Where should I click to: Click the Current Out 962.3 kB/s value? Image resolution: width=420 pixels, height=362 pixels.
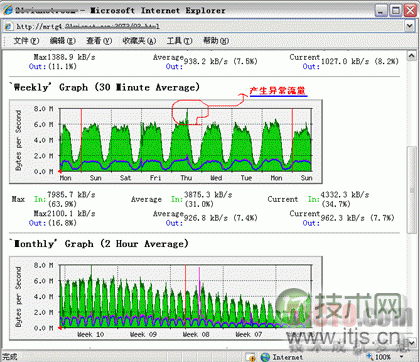[x=357, y=218]
